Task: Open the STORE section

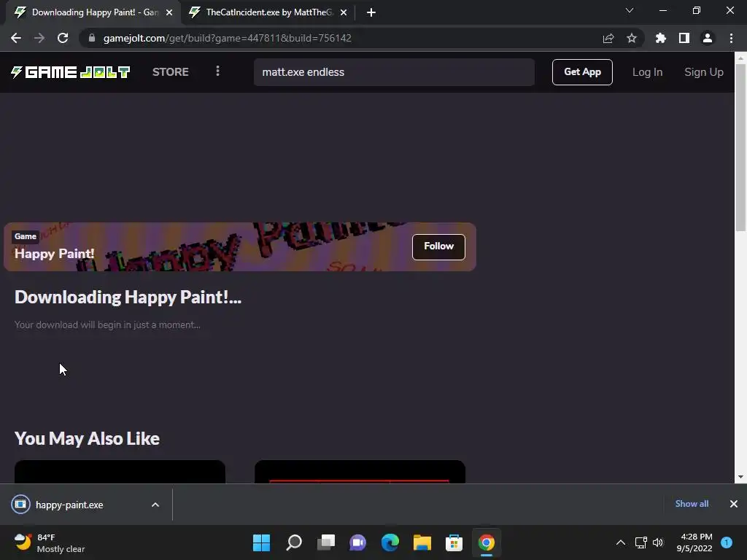Action: tap(171, 72)
